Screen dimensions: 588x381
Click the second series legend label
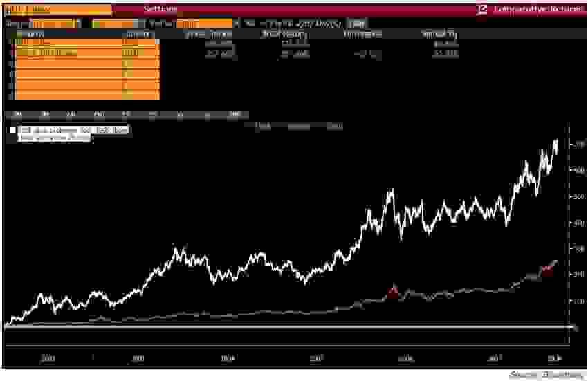55,138
